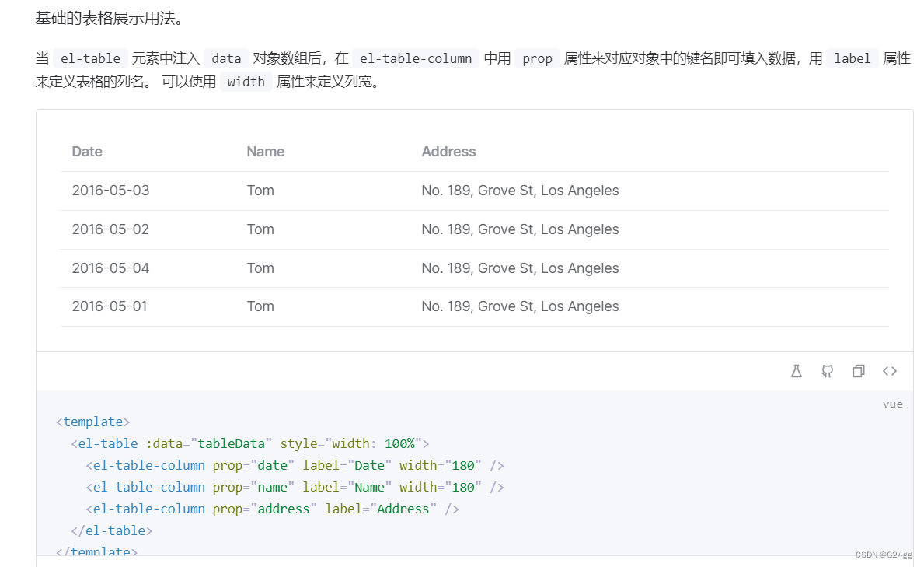This screenshot has height=567, width=924.
Task: Click the closing </el-table> code line
Action: pos(111,531)
